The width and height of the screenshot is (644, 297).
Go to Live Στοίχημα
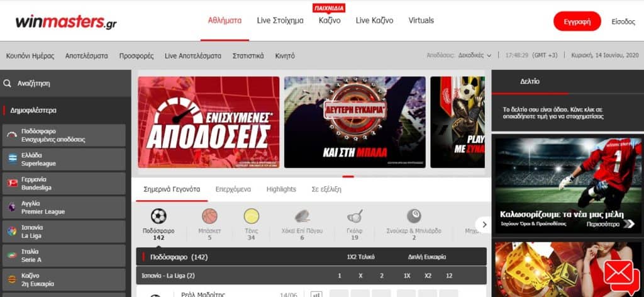(280, 21)
